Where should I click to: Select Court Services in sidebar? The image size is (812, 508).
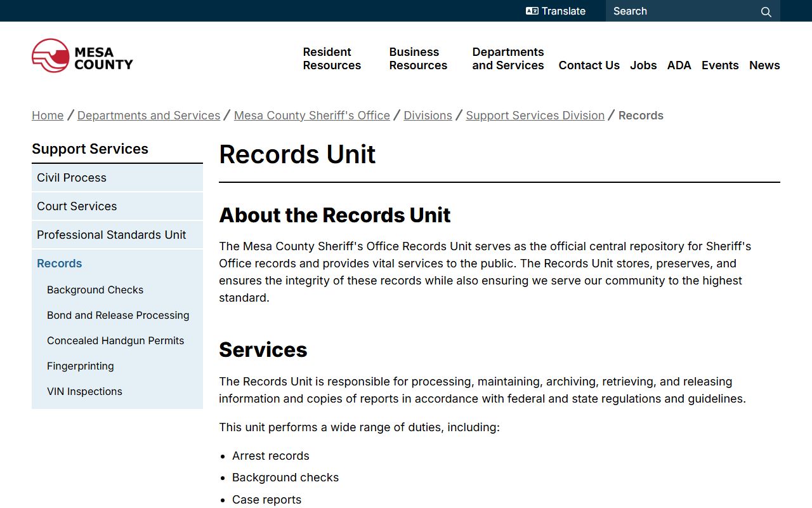click(117, 206)
